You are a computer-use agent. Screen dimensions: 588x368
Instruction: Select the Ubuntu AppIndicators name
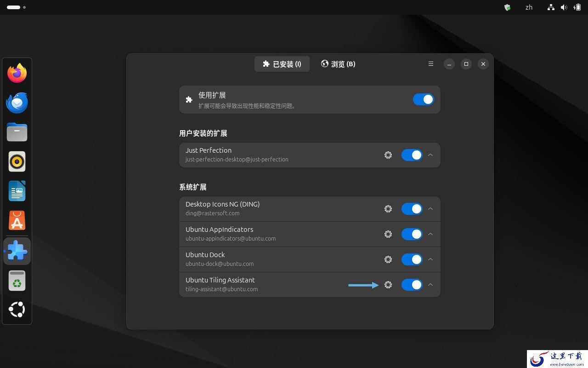tap(220, 230)
